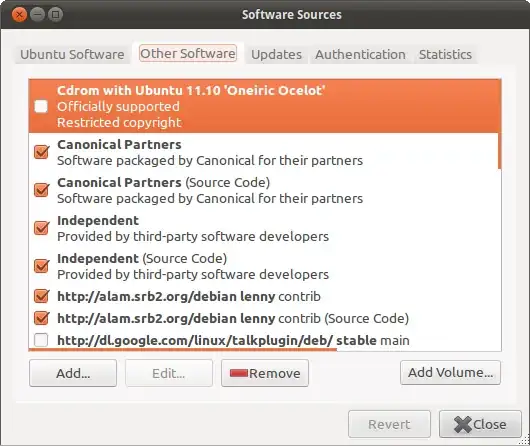Enable the dl.google.com talkplugin source checkbox
This screenshot has width=530, height=446.
[41, 340]
